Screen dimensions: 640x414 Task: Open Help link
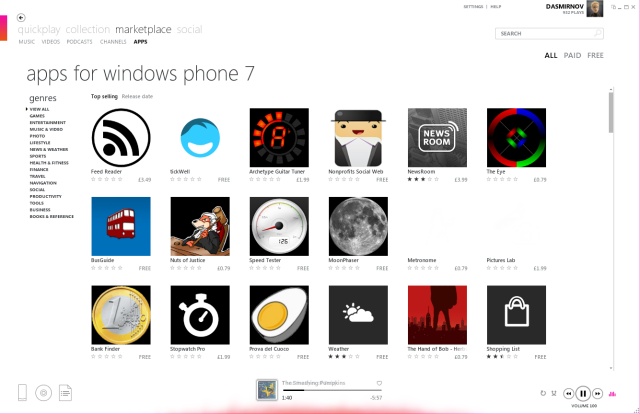[496, 7]
